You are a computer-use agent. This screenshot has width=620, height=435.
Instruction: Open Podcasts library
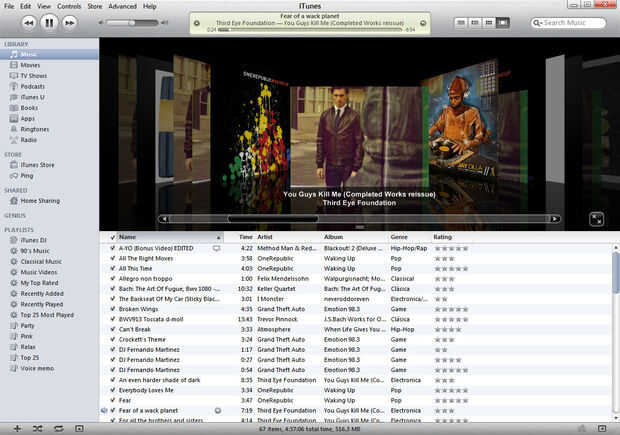pyautogui.click(x=32, y=86)
